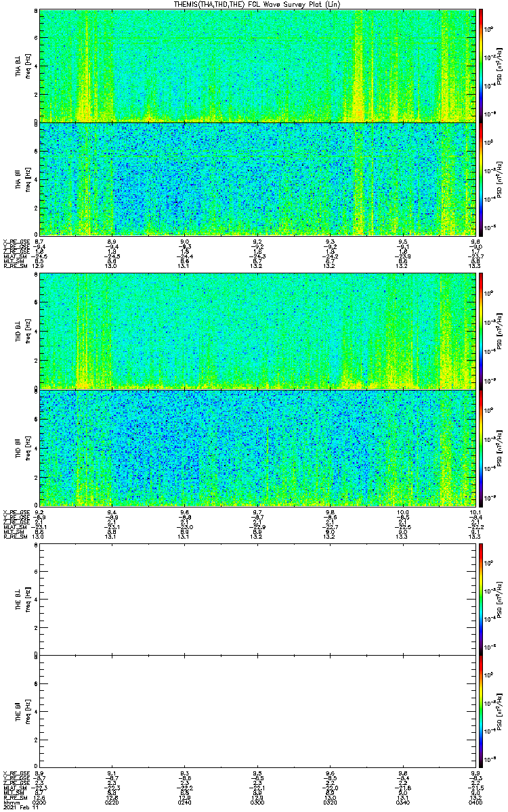Click the THD B⊥ PSD color bar
508x812 pixels.
(480, 331)
